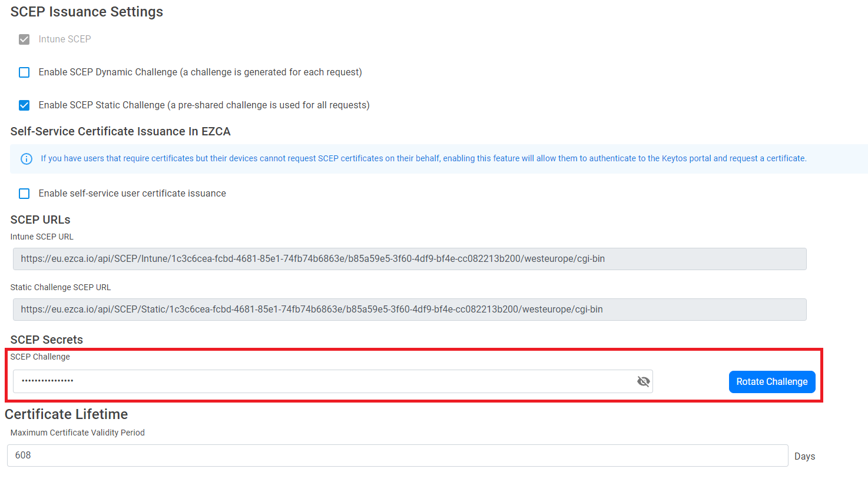Click the SCEP Secrets heading

47,340
